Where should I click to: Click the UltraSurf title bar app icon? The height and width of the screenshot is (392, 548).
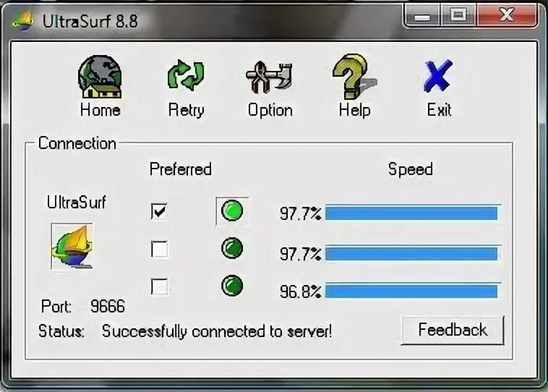tap(23, 21)
